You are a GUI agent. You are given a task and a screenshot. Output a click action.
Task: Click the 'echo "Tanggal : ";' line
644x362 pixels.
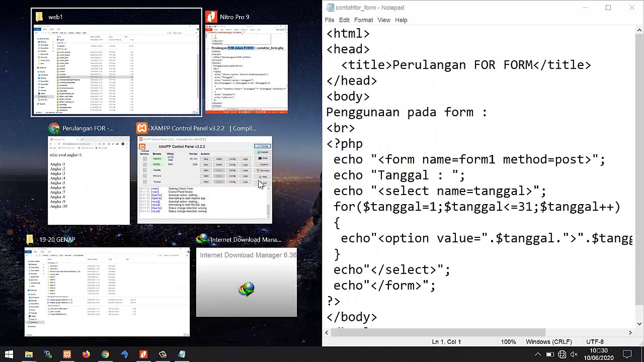click(399, 175)
